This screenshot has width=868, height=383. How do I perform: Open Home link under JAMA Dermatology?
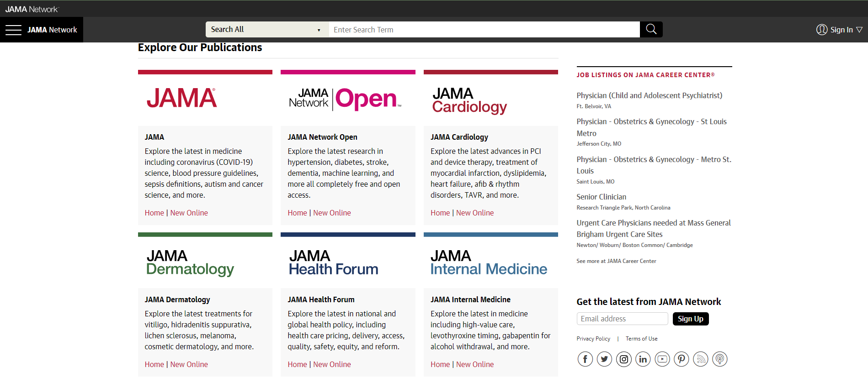pyautogui.click(x=154, y=364)
